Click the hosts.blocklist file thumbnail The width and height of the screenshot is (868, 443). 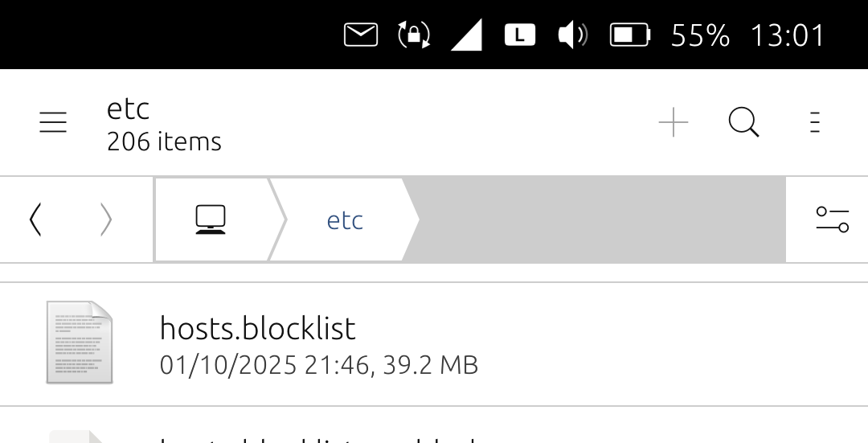(80, 342)
